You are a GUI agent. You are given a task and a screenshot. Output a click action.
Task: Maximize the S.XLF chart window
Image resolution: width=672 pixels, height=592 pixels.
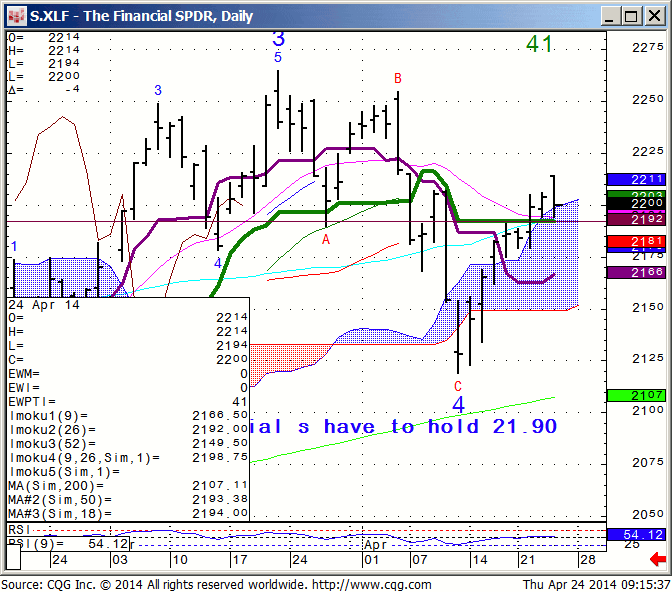click(x=631, y=16)
